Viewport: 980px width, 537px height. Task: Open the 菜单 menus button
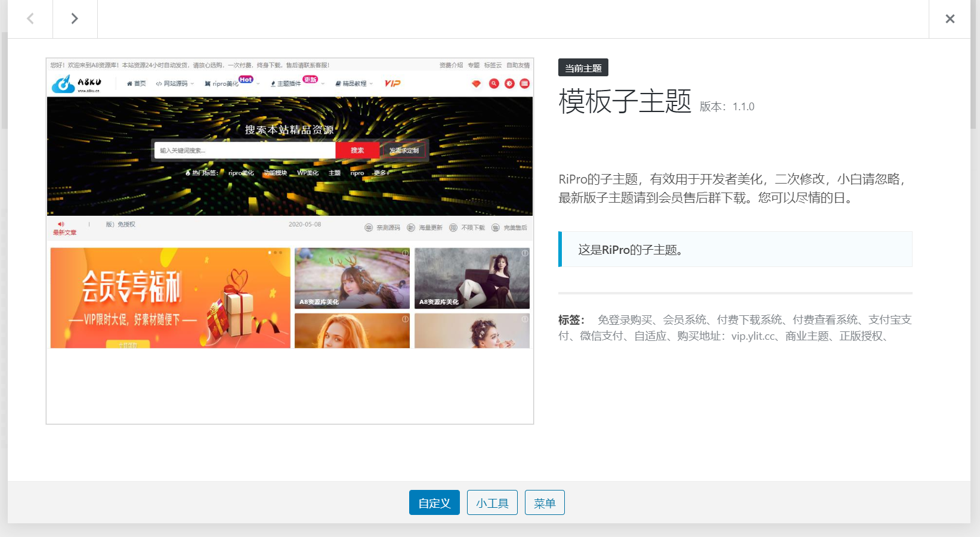[545, 502]
